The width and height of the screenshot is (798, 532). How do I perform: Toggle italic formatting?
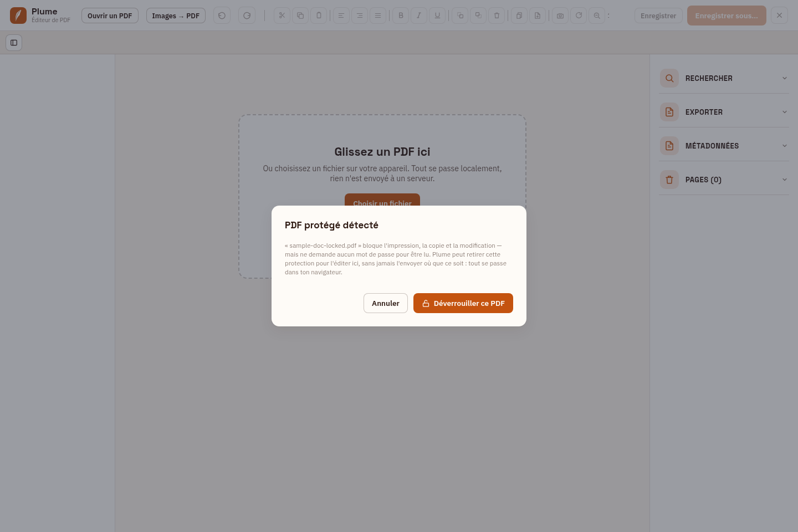(419, 16)
